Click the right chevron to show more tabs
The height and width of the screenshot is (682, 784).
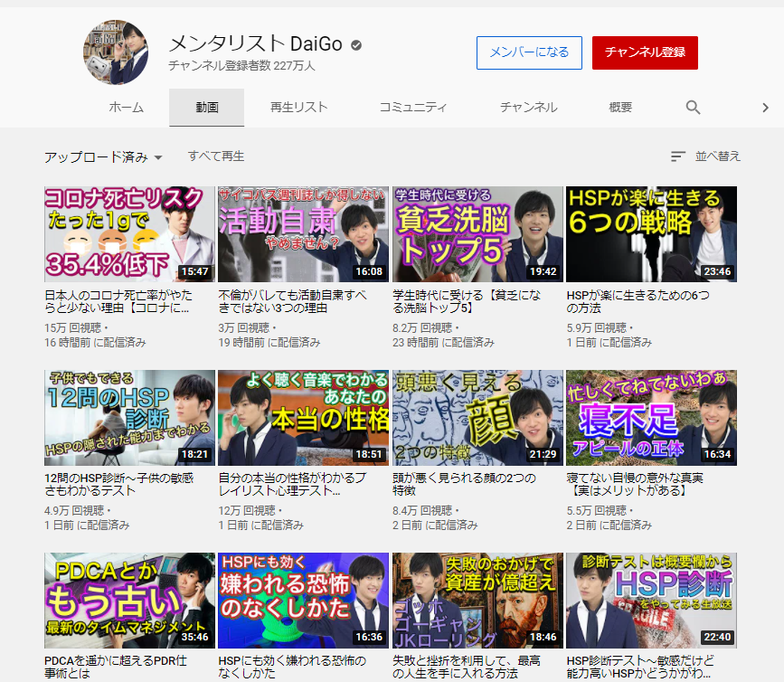pos(765,108)
